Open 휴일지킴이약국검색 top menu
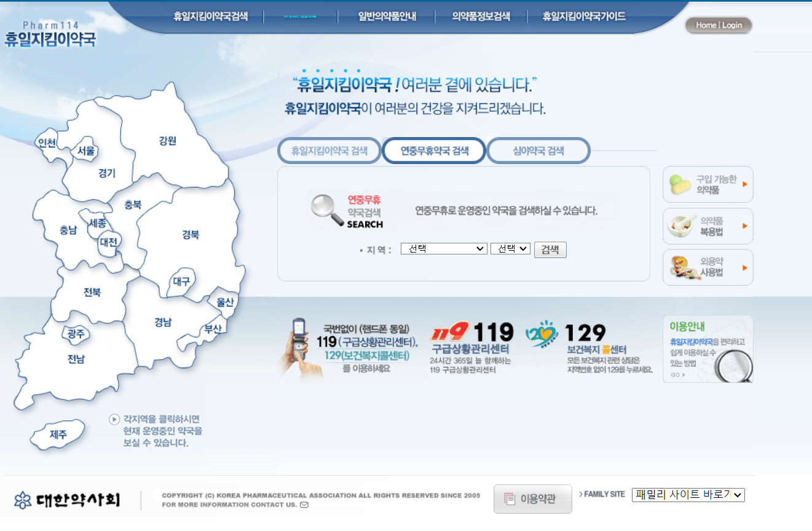This screenshot has height=531, width=812. tap(210, 17)
